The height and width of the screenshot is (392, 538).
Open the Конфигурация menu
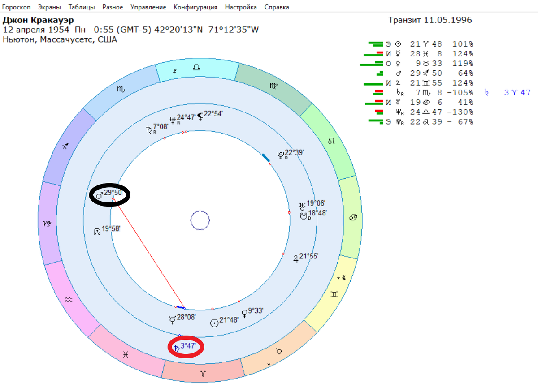click(x=195, y=7)
